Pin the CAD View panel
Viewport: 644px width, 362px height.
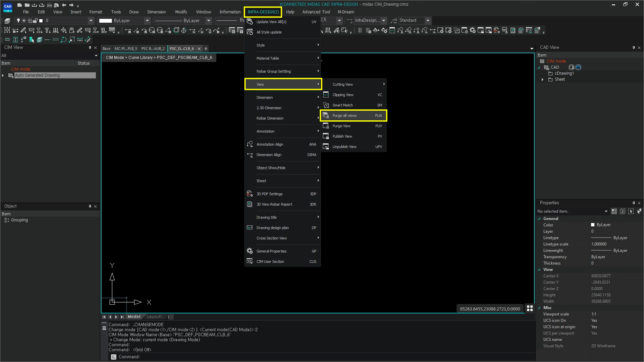coord(634,48)
